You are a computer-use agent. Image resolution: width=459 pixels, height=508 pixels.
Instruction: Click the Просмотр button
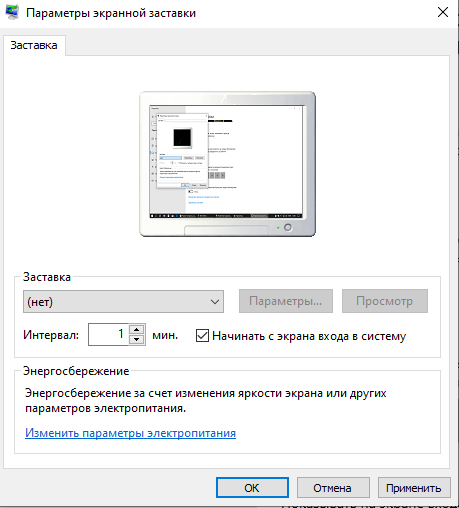[385, 301]
